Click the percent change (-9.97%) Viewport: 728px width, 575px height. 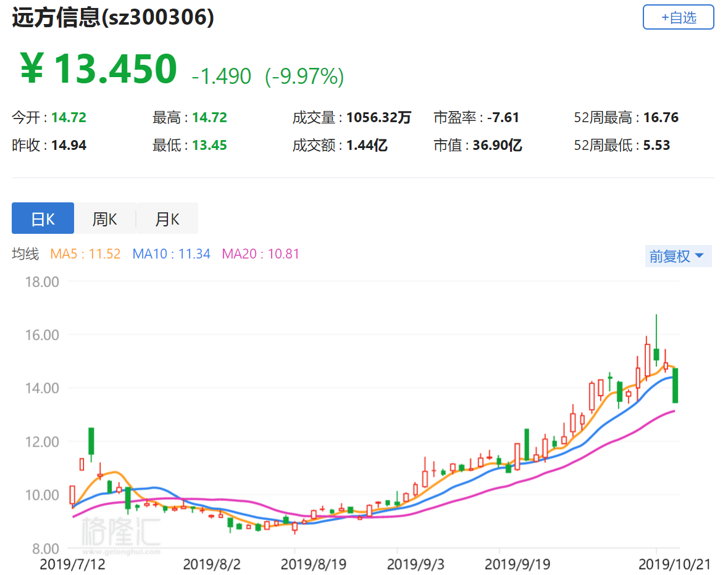point(304,76)
